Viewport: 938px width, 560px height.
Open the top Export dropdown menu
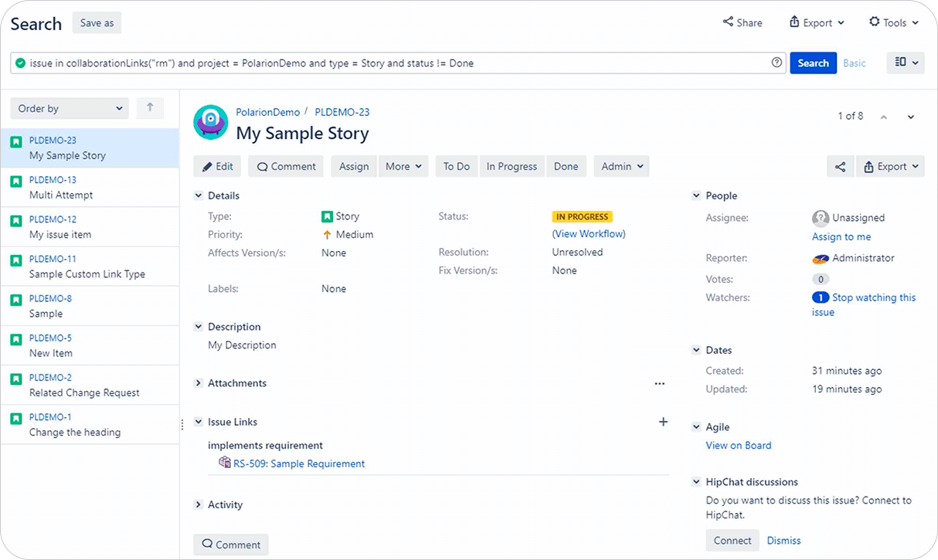point(817,22)
